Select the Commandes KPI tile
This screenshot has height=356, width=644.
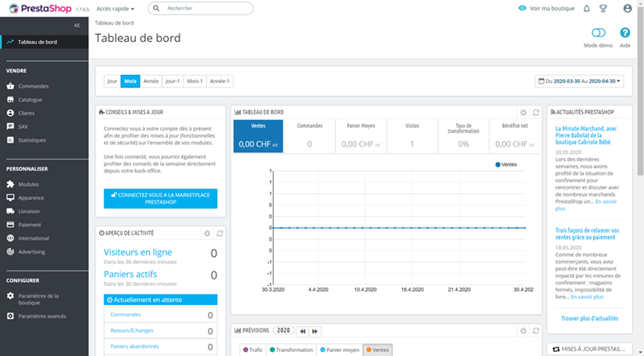[310, 136]
